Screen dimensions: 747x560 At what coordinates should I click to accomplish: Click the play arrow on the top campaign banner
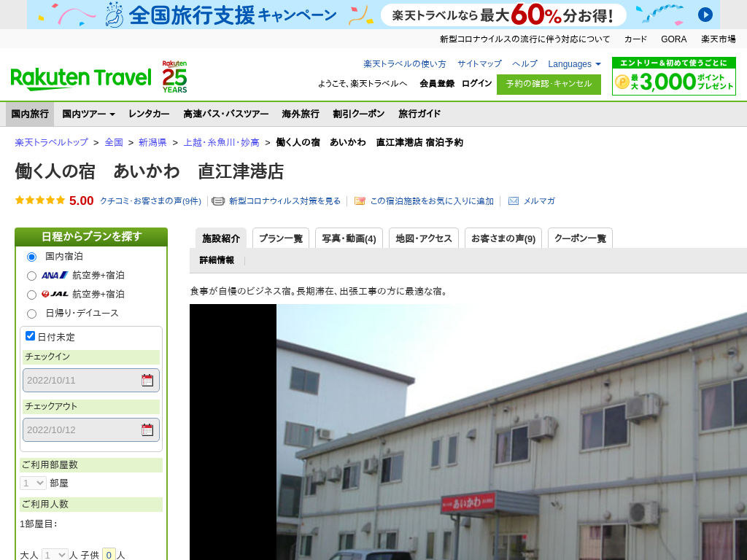click(705, 15)
